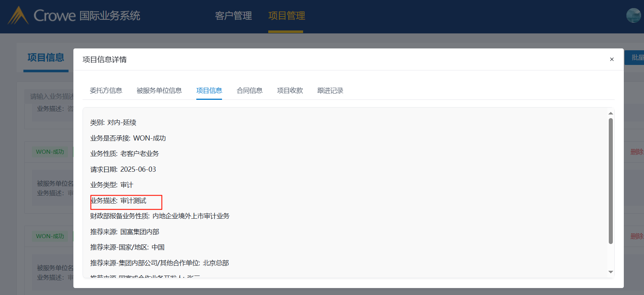Image resolution: width=644 pixels, height=295 pixels.
Task: Click the 批量 button behind the dialog
Action: pos(634,58)
